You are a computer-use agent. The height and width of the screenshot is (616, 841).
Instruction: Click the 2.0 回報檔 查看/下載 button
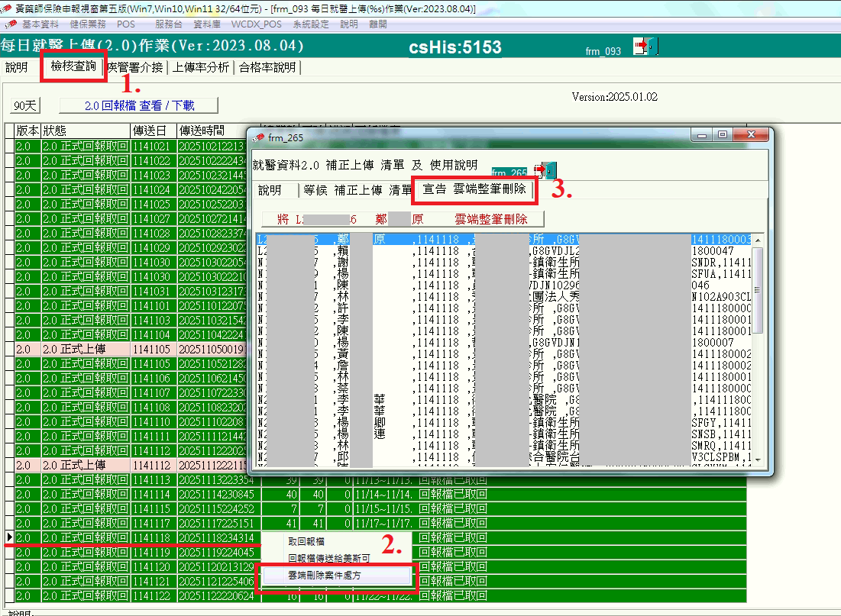tap(138, 105)
